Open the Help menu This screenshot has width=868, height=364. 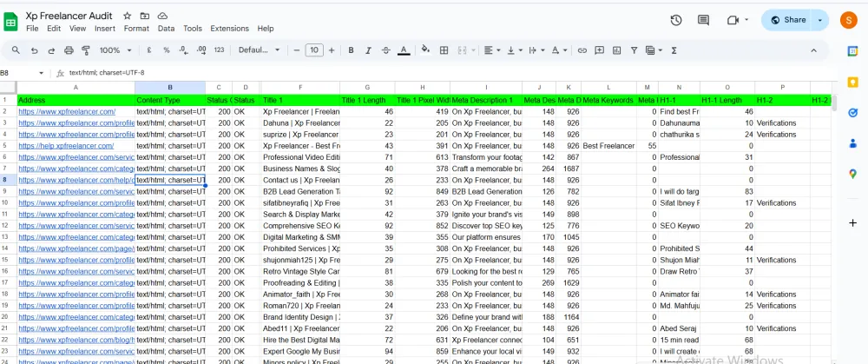pos(265,29)
